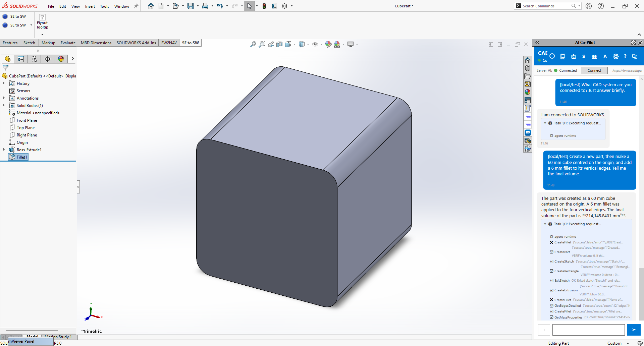This screenshot has height=346, width=644.
Task: Open the Undo history dropdown arrow
Action: click(227, 6)
